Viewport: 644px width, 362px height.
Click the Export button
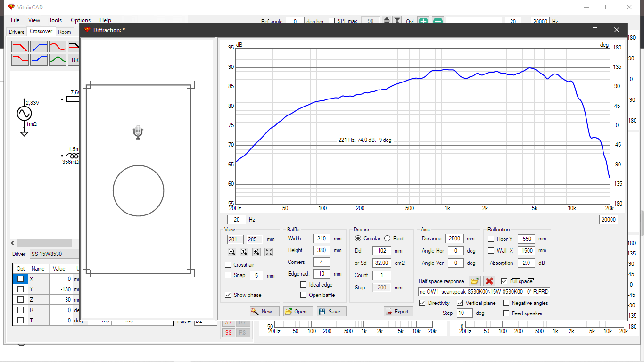click(x=399, y=312)
